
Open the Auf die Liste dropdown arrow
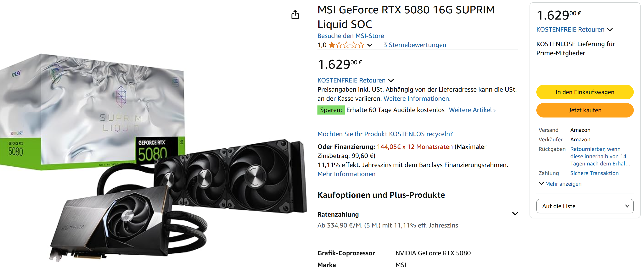click(627, 206)
